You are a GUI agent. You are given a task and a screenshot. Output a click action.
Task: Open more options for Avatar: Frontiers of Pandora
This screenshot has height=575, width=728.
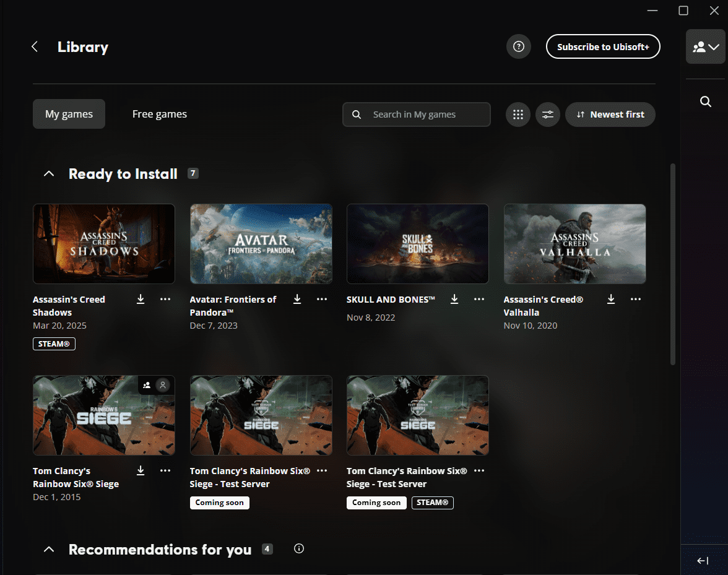pyautogui.click(x=322, y=299)
